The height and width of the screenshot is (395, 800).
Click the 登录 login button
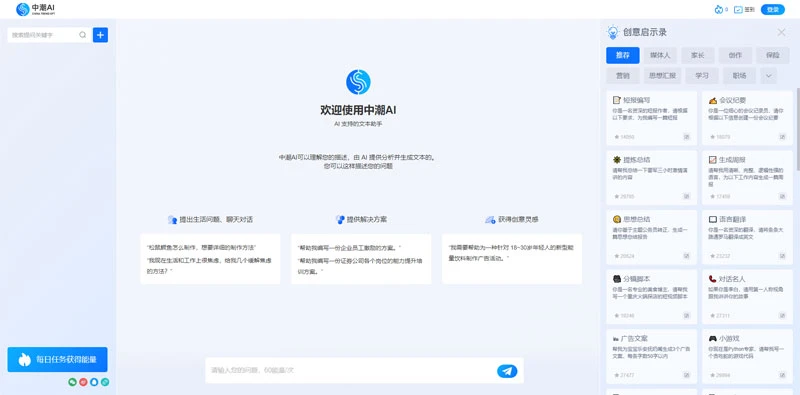click(772, 9)
